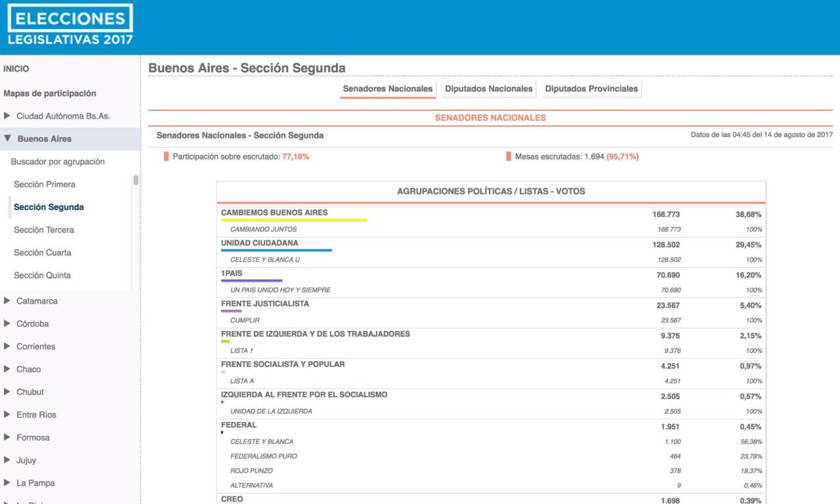Select Sección Cuarta
The image size is (840, 504).
point(43,253)
